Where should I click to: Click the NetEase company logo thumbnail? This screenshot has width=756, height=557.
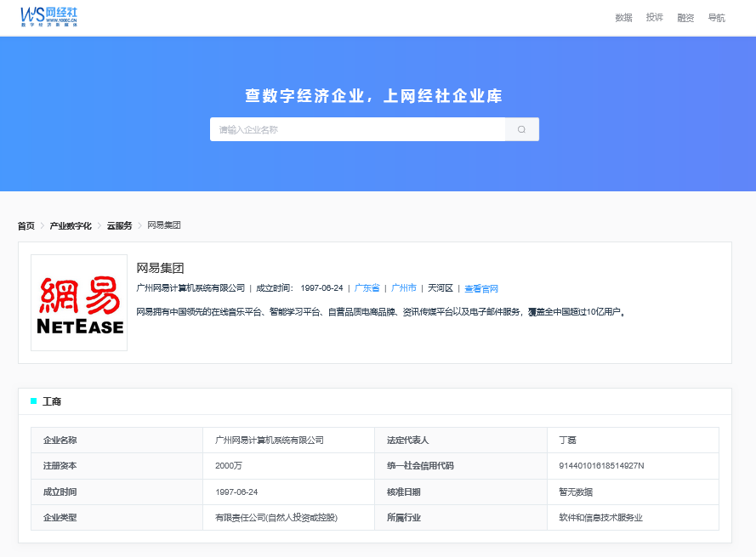pyautogui.click(x=79, y=303)
